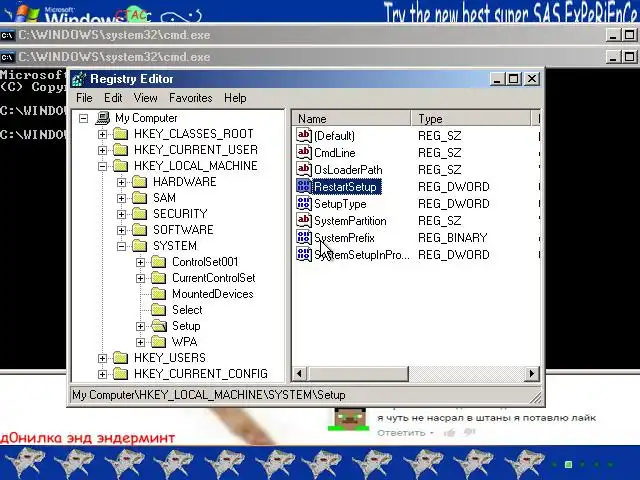This screenshot has height=480, width=640.
Task: Click the open Setup folder icon
Action: [159, 326]
